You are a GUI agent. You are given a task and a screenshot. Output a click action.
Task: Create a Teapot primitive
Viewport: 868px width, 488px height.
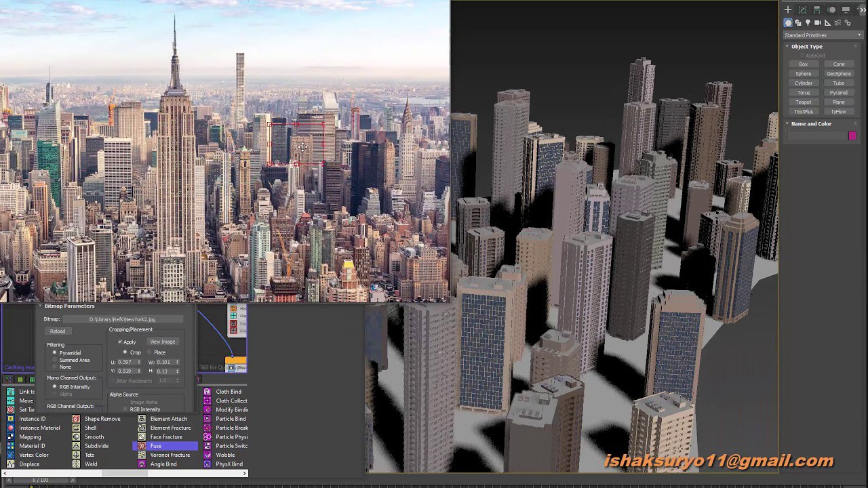pyautogui.click(x=804, y=102)
